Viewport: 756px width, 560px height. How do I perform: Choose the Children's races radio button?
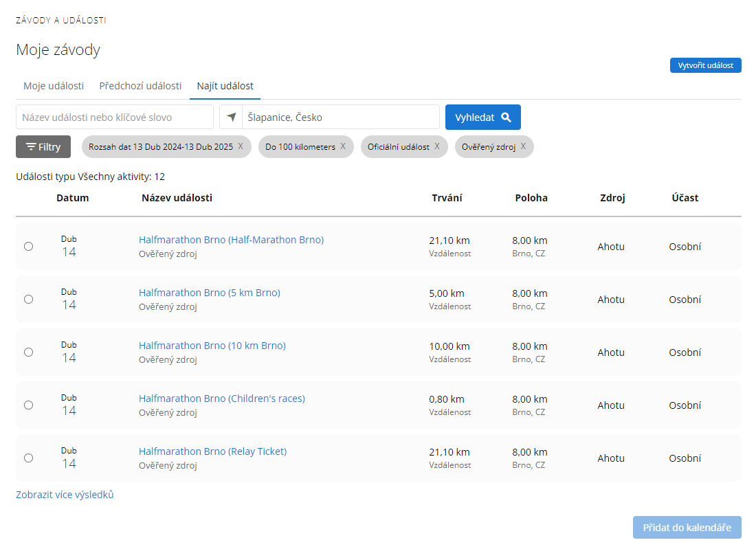pyautogui.click(x=28, y=405)
